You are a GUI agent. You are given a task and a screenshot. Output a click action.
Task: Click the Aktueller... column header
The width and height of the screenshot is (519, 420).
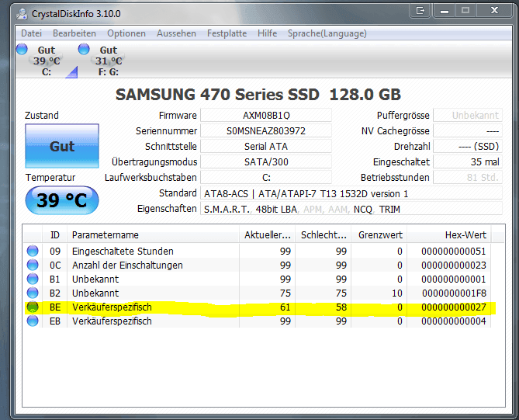pyautogui.click(x=268, y=234)
